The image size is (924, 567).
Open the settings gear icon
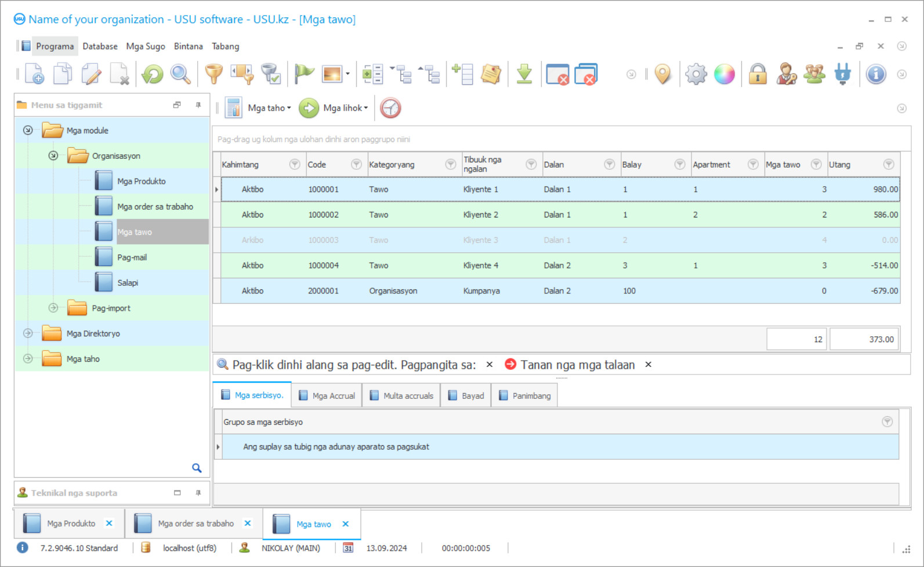pos(695,74)
